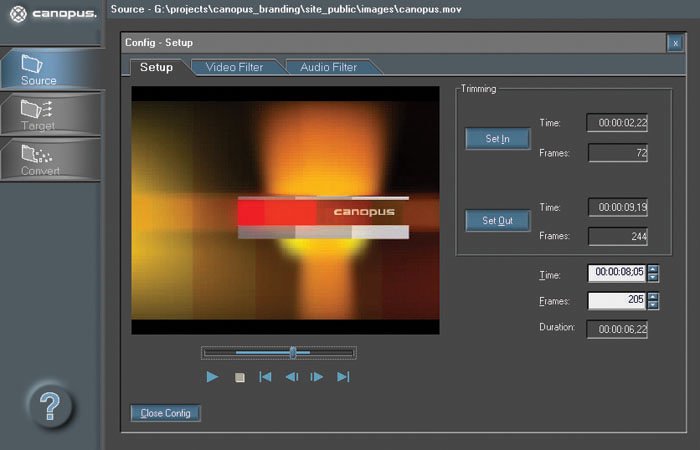Step back one frame
700x450 pixels.
291,377
